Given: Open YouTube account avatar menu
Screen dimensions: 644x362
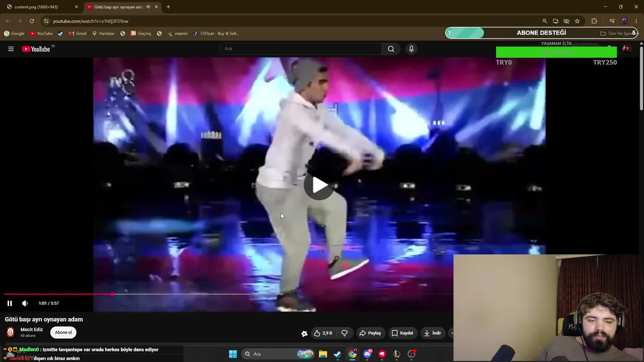Looking at the screenshot, I should tap(627, 49).
